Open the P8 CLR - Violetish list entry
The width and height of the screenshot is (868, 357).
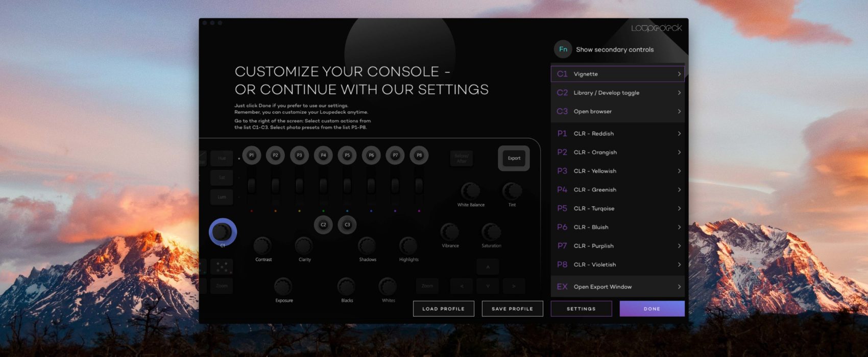coord(618,264)
